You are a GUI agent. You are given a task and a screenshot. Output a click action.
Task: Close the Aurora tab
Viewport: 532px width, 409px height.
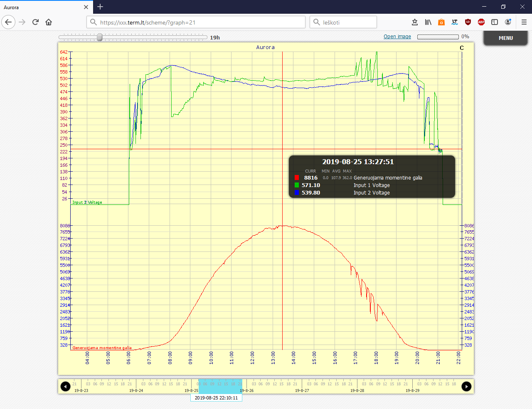(x=86, y=7)
